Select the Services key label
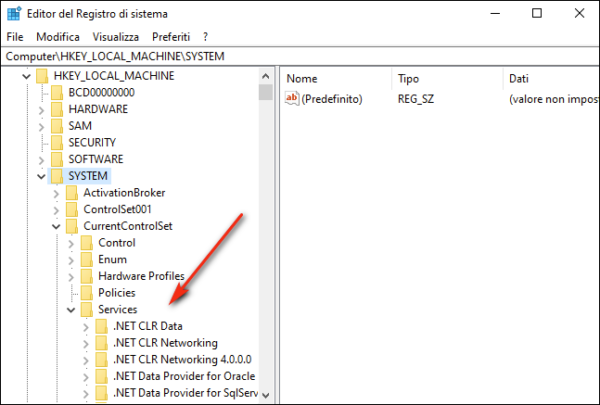Viewport: 600px width, 405px height. coord(117,309)
